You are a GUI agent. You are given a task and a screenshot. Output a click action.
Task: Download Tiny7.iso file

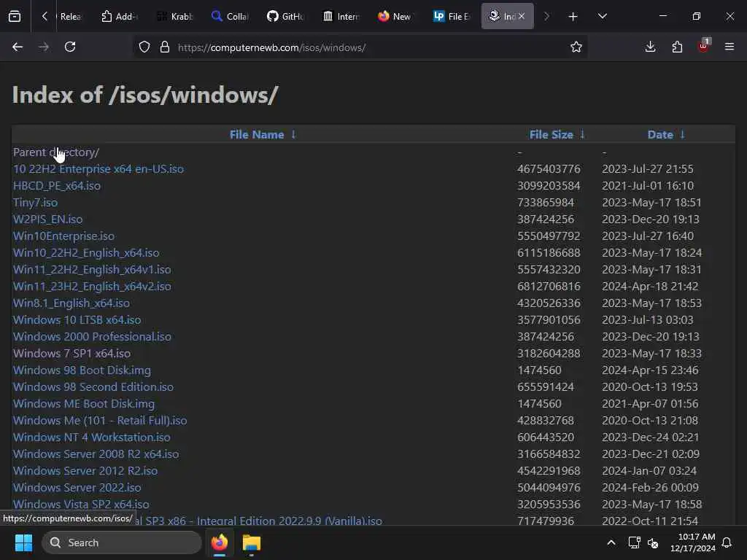(x=35, y=203)
